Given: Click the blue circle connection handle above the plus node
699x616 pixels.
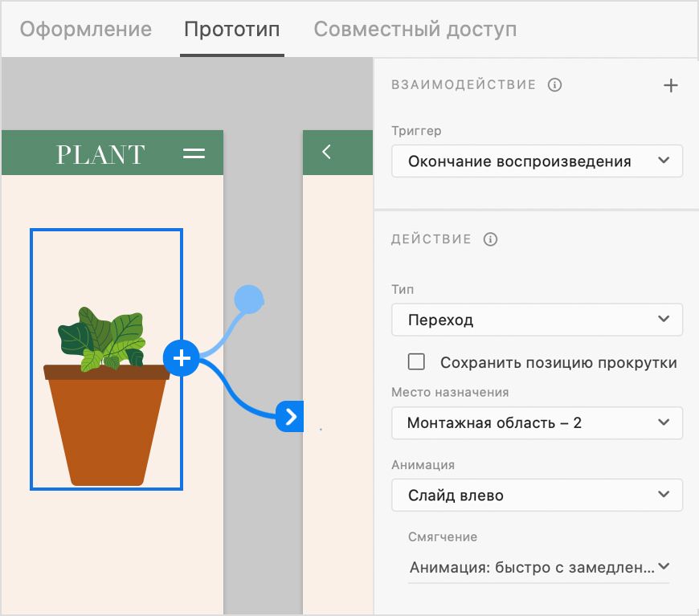Looking at the screenshot, I should [250, 300].
